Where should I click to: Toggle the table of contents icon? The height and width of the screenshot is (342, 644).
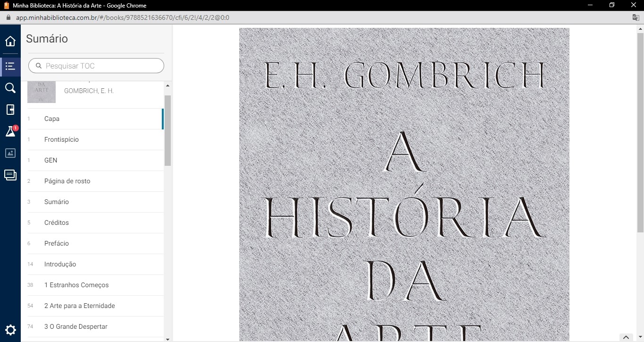[x=10, y=66]
